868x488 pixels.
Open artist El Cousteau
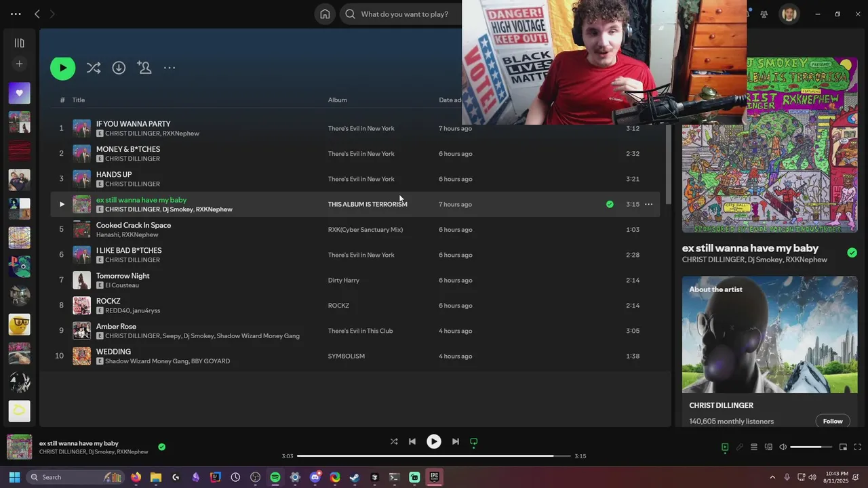point(122,285)
